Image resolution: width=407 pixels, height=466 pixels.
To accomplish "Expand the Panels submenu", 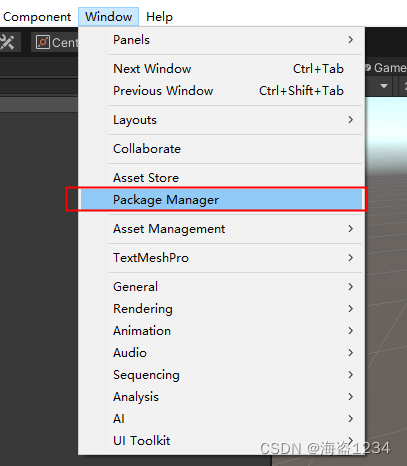I will pos(221,40).
